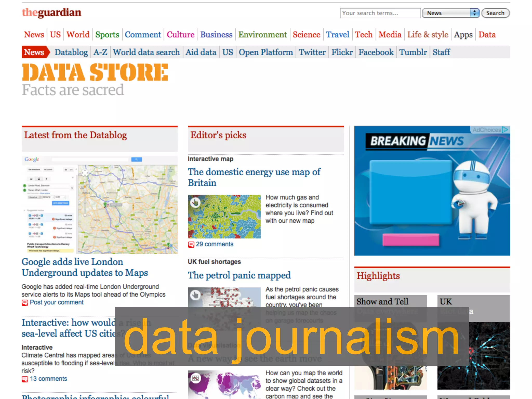Go to the World section

[x=78, y=35]
